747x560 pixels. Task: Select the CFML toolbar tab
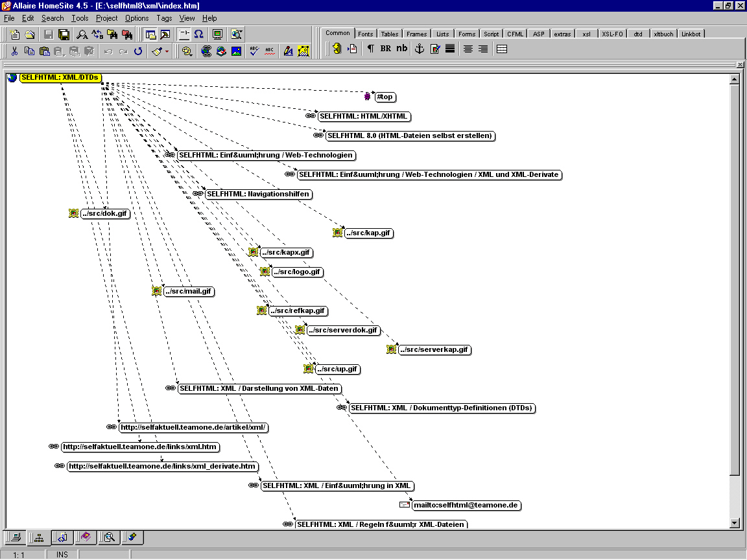[x=516, y=34]
